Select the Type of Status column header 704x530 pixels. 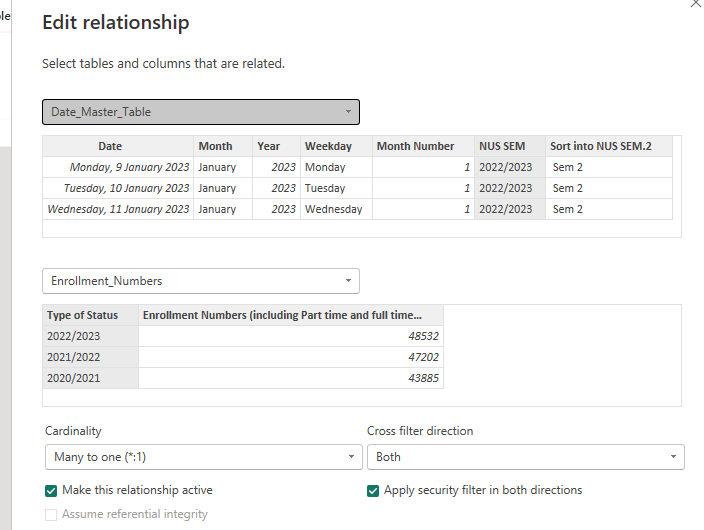point(91,315)
